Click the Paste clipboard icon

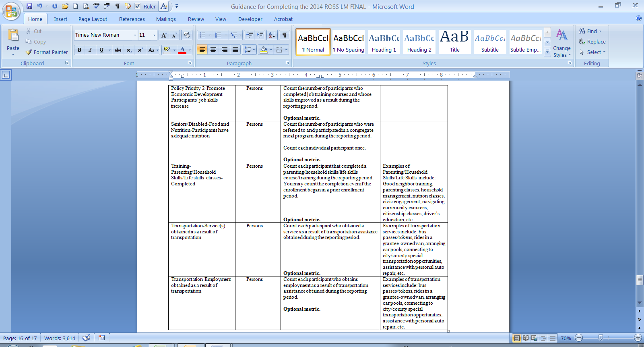click(13, 35)
